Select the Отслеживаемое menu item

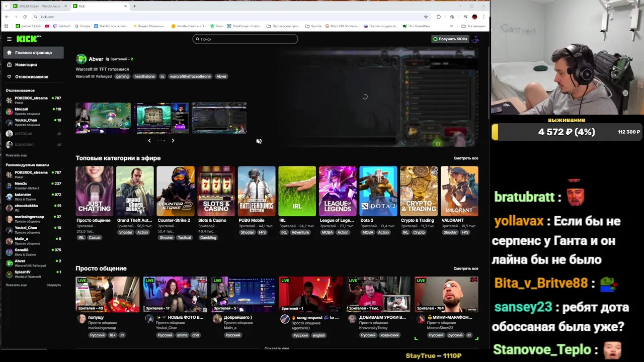coord(33,76)
